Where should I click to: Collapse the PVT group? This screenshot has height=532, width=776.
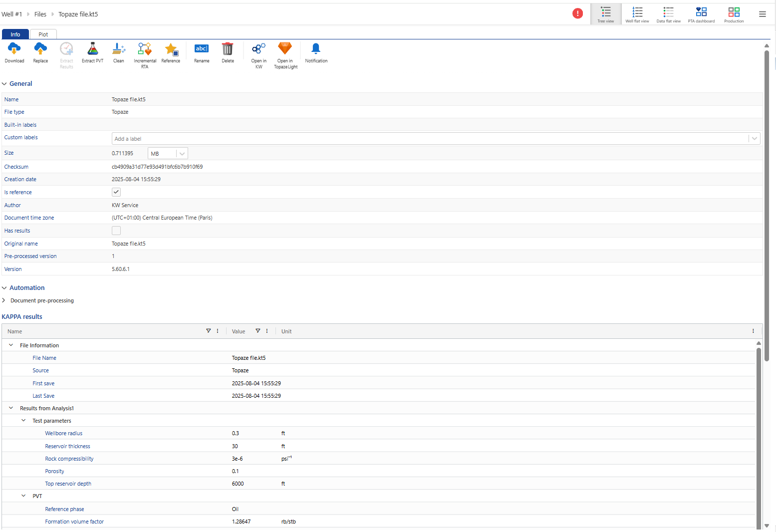coord(23,496)
